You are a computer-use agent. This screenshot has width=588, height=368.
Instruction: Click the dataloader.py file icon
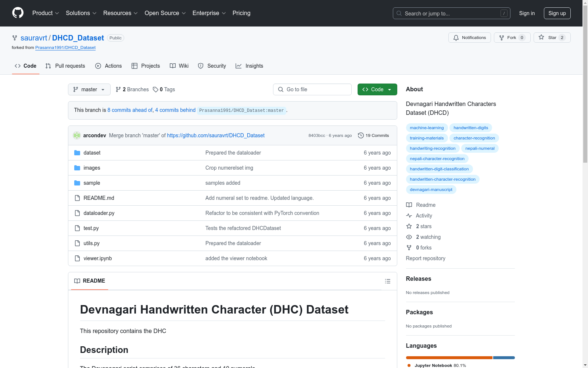77,213
